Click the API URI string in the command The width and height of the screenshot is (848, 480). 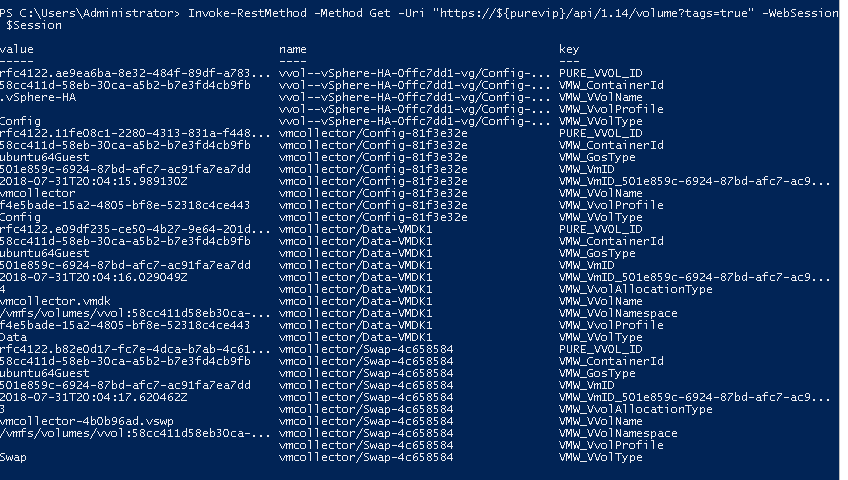click(593, 13)
